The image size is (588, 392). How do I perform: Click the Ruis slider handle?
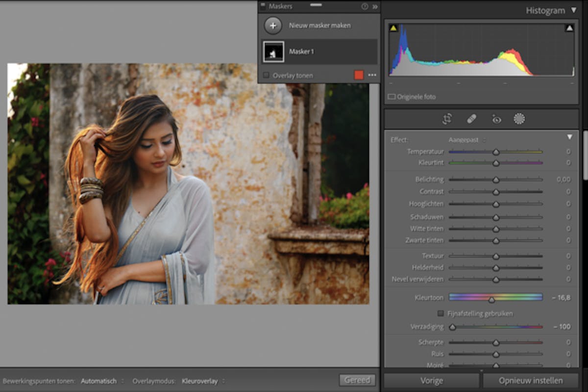(x=496, y=354)
